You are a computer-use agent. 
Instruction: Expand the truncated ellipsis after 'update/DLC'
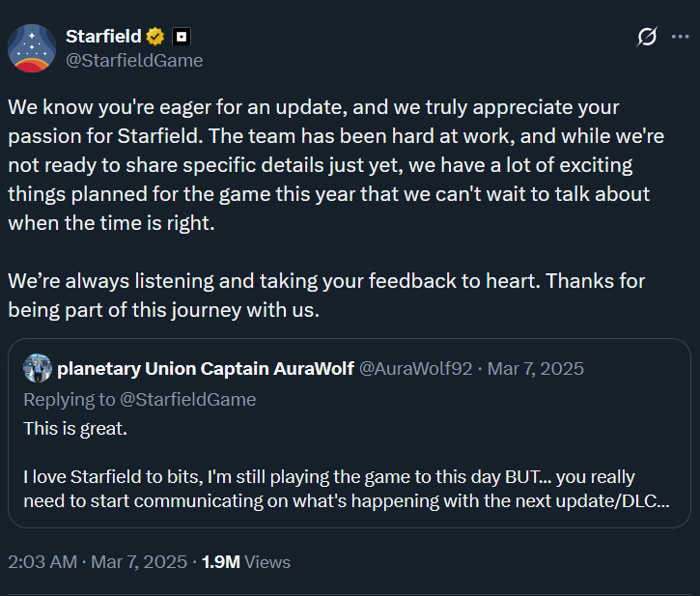coord(663,501)
